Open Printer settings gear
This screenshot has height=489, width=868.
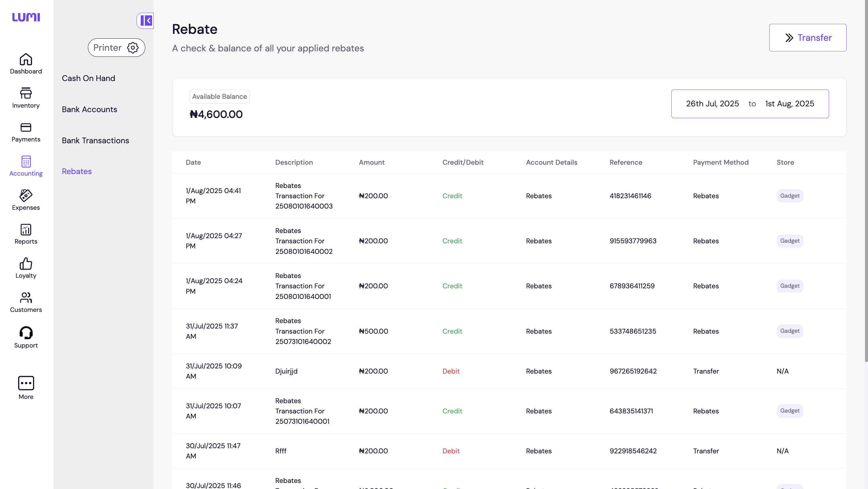click(133, 47)
